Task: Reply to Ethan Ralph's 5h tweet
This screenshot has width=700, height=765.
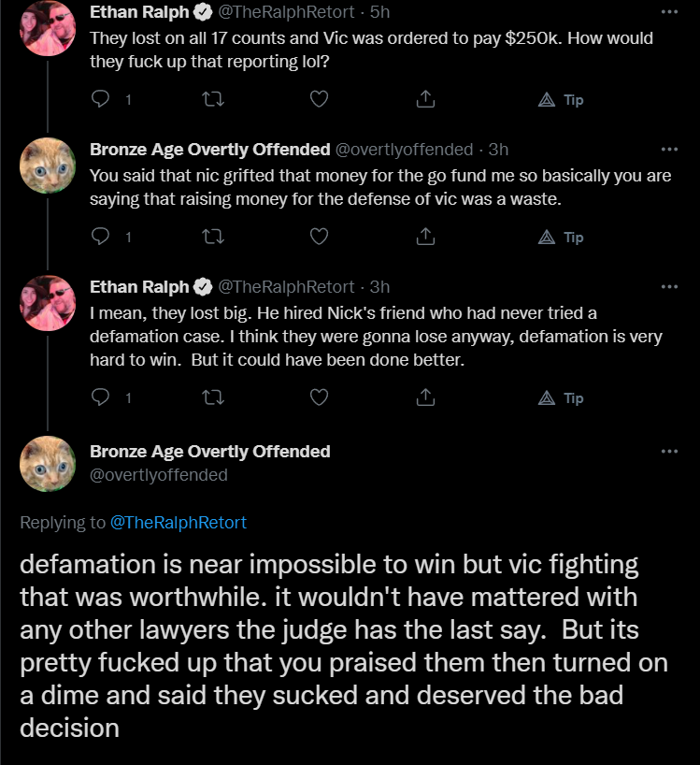Action: (100, 99)
